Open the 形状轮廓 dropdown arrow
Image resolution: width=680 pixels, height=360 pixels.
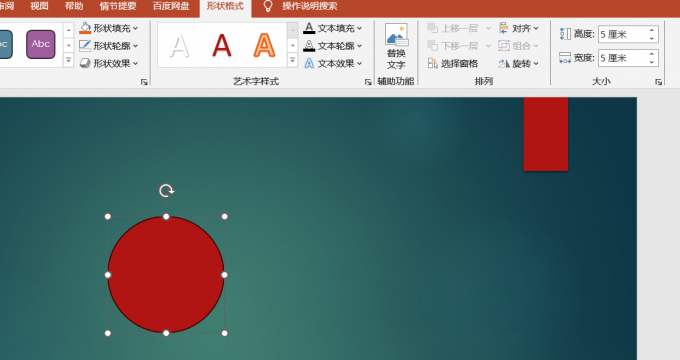136,46
